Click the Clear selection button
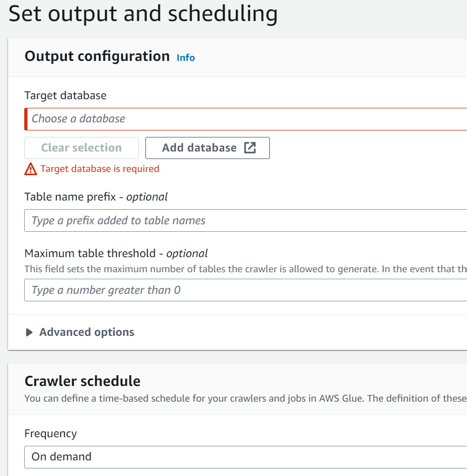 point(81,148)
